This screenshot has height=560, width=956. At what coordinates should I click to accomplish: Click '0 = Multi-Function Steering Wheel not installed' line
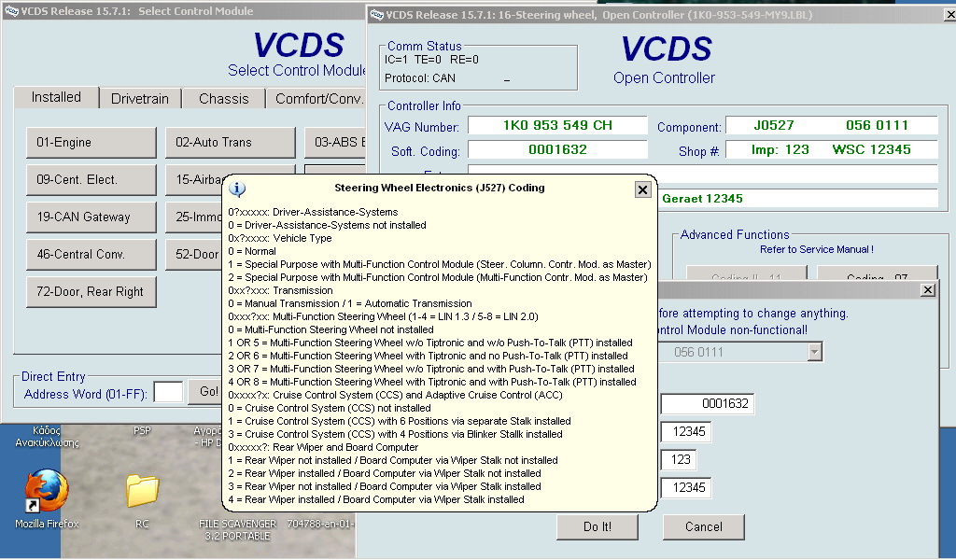pos(330,329)
